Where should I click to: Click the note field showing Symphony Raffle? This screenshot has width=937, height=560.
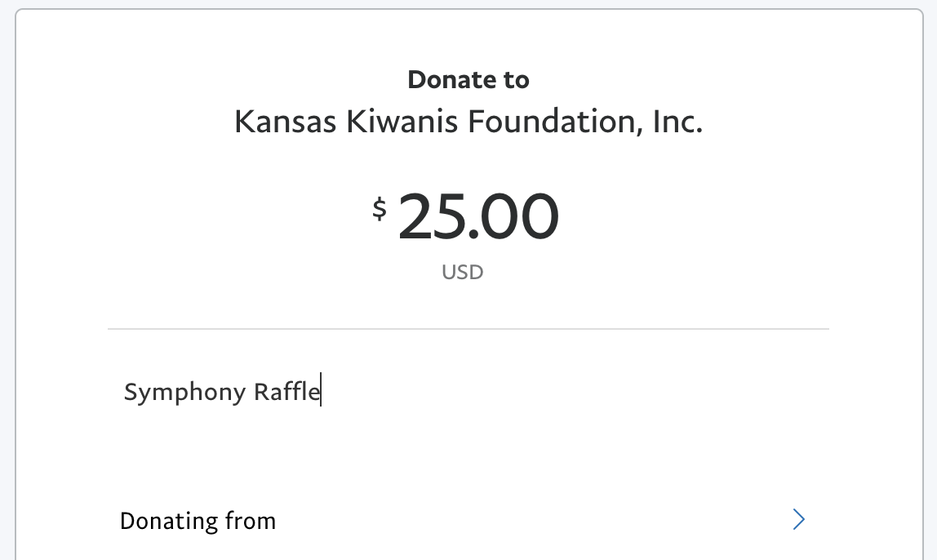[x=222, y=391]
